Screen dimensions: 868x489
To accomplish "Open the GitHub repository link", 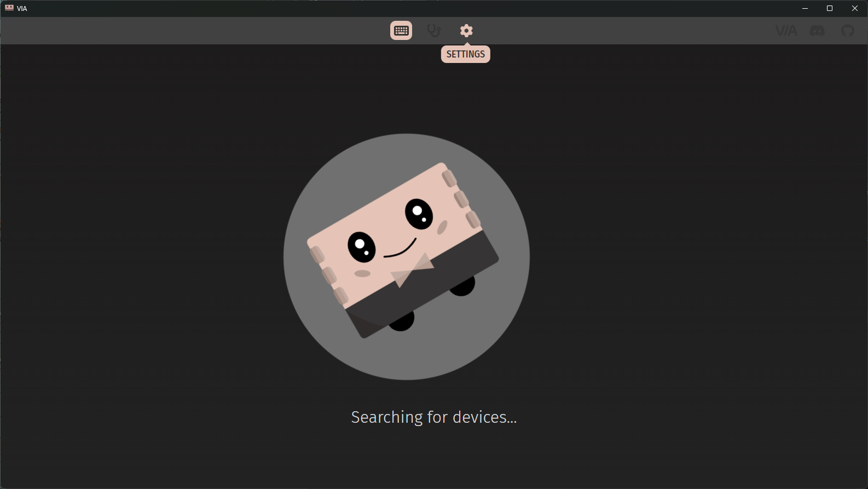I will click(x=848, y=31).
